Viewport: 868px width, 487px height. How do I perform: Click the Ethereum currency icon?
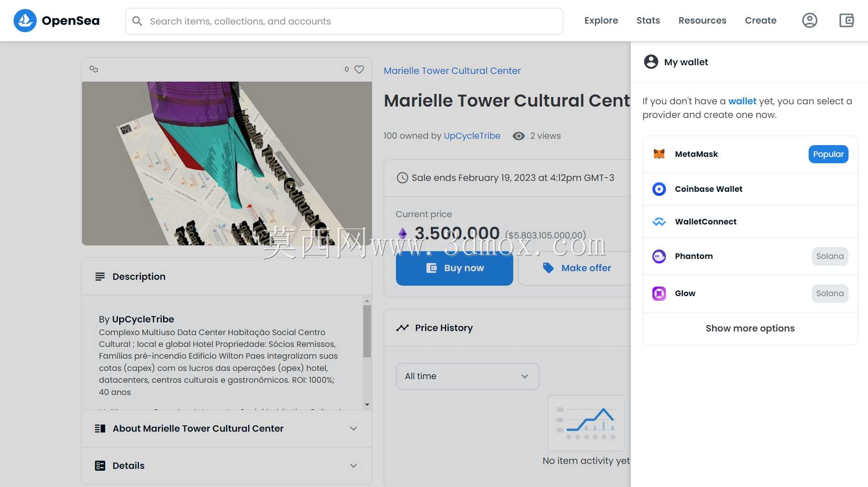[402, 234]
